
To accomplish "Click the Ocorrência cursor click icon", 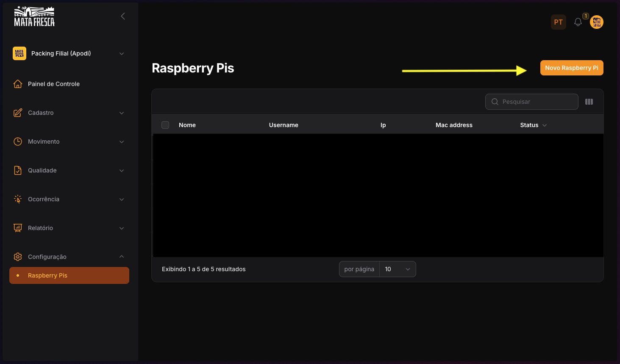I will point(18,199).
